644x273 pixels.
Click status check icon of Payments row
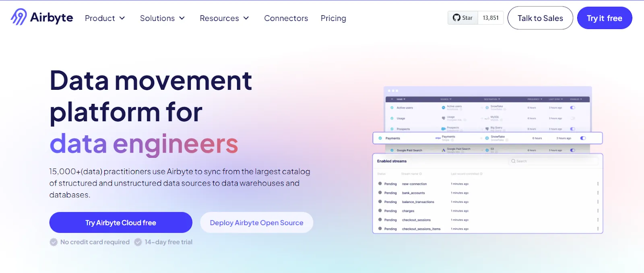pos(380,138)
